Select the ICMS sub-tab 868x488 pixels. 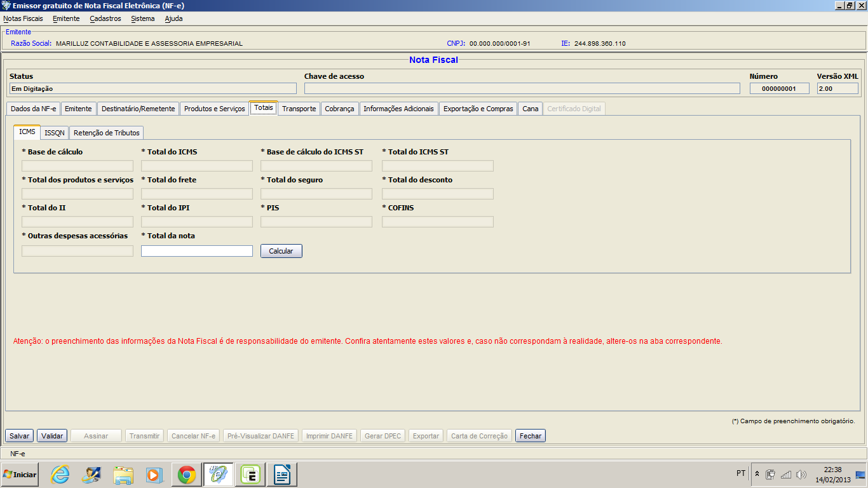[x=27, y=132]
